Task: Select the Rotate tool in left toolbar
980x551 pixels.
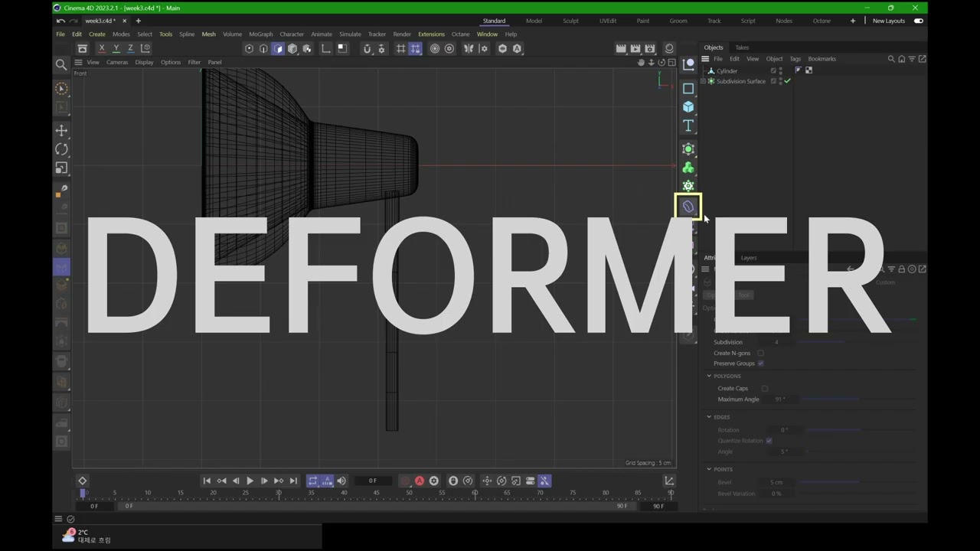Action: click(61, 149)
